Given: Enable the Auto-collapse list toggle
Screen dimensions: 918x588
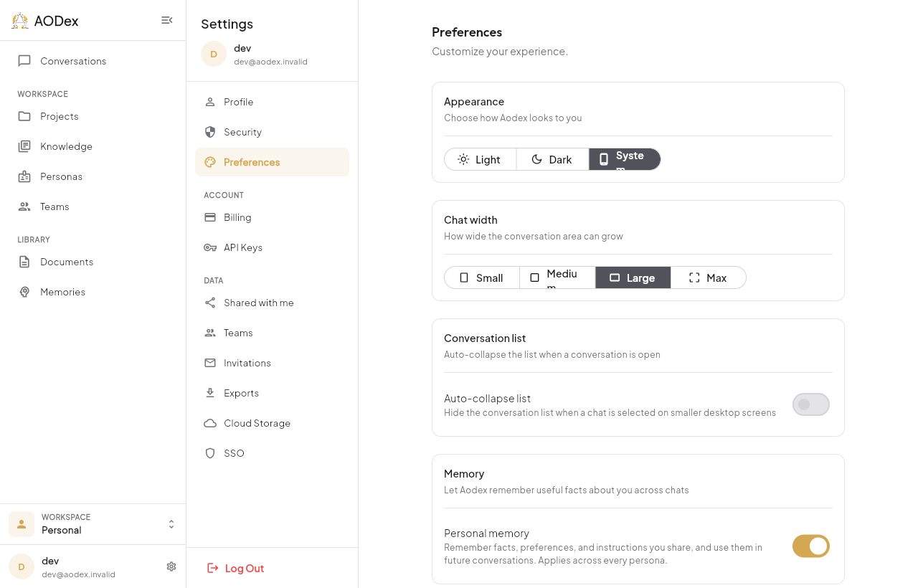Looking at the screenshot, I should click(x=811, y=404).
